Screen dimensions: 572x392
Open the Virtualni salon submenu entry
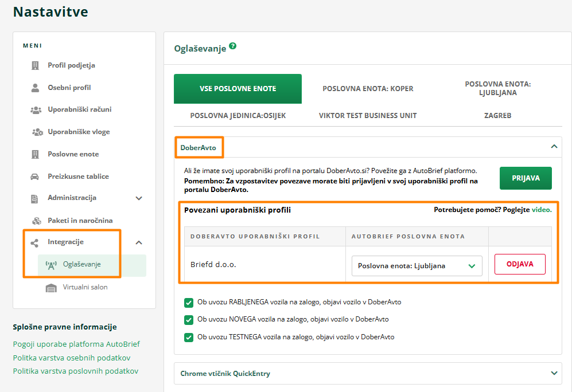(85, 287)
